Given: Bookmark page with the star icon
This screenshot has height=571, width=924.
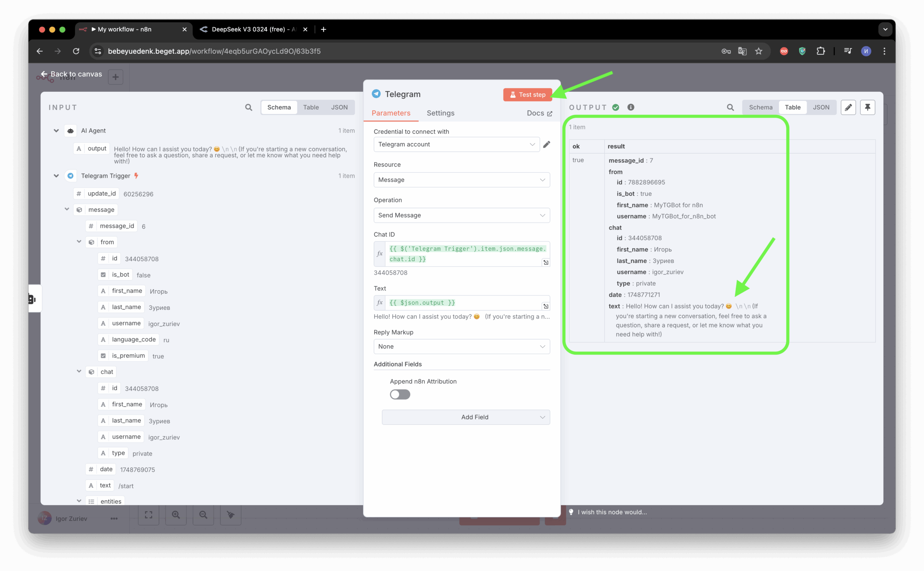Looking at the screenshot, I should click(x=758, y=51).
